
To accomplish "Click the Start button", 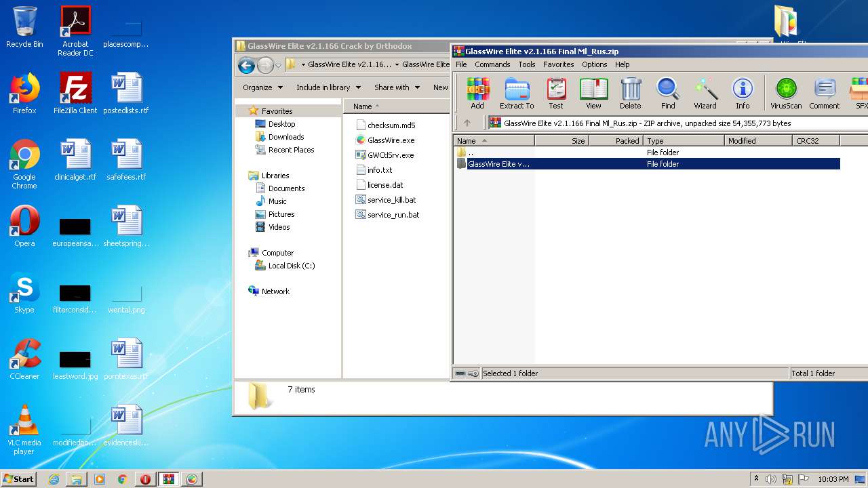I will tap(18, 479).
